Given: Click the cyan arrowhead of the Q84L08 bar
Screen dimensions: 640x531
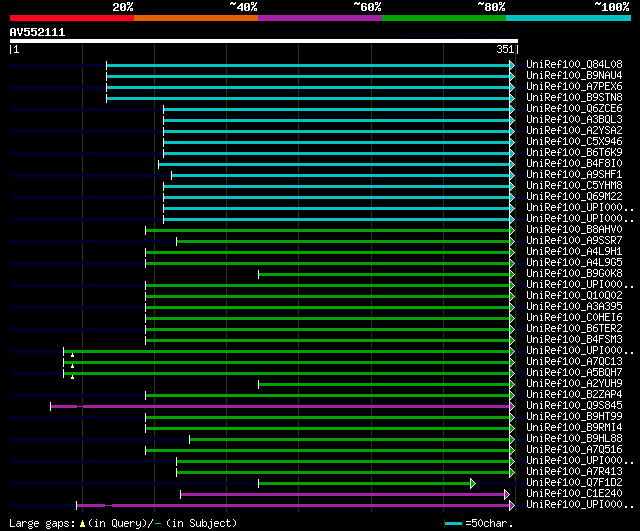Looking at the screenshot, I should [x=512, y=65].
